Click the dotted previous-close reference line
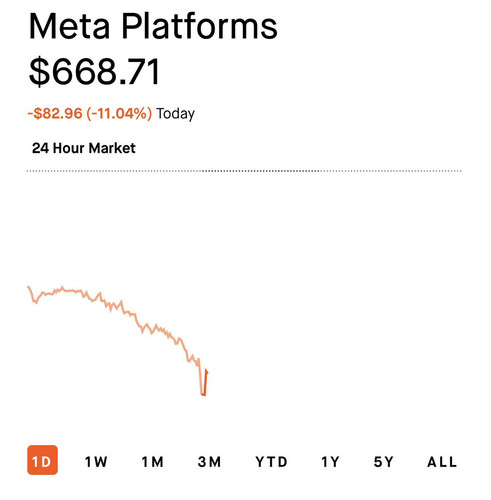Screen dimensions: 491x500 [x=244, y=171]
